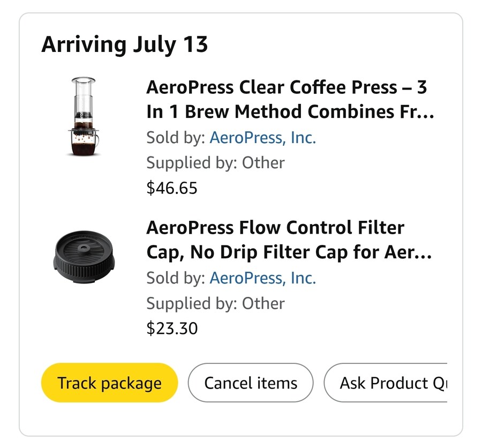Click the coffee-filled mug in the press image
The image size is (482, 448).
tap(84, 143)
